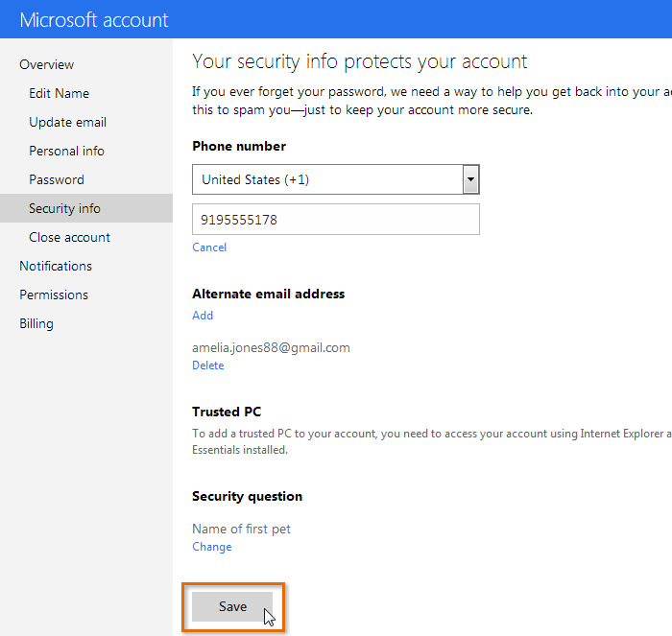Open the Overview section in sidebar

tap(47, 64)
